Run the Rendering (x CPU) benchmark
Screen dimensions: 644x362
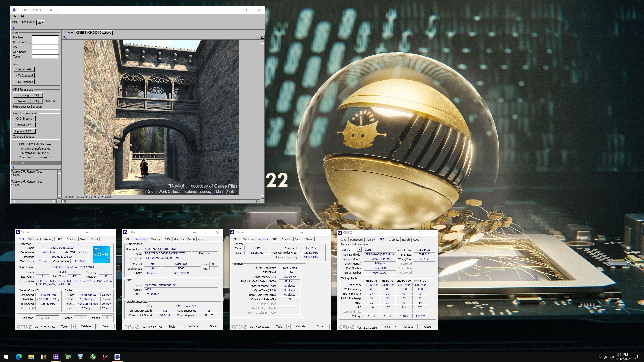28,101
